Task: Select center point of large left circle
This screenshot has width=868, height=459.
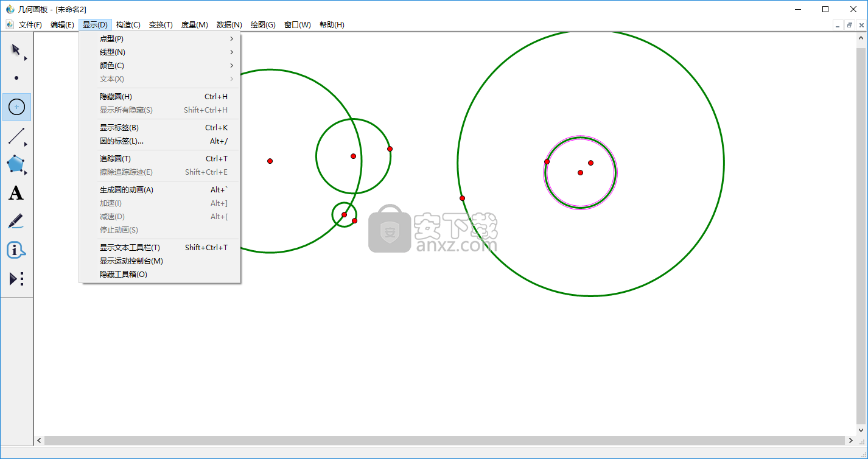Action: [x=270, y=161]
